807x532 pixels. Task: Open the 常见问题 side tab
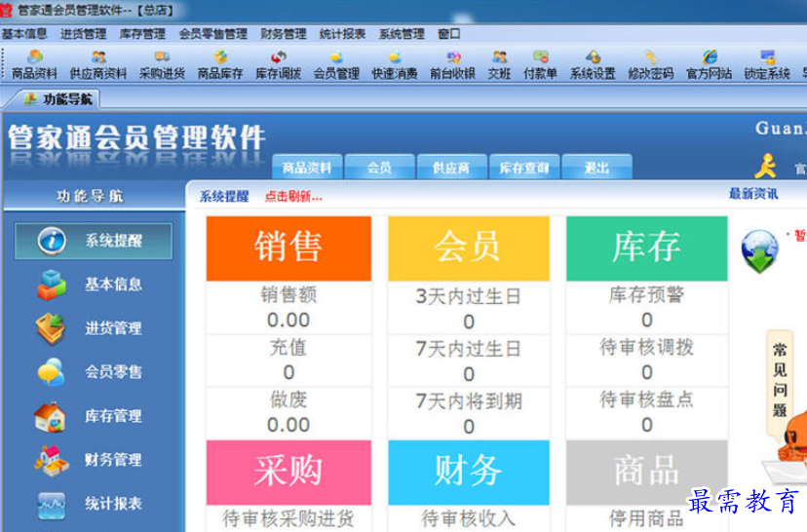pos(779,381)
